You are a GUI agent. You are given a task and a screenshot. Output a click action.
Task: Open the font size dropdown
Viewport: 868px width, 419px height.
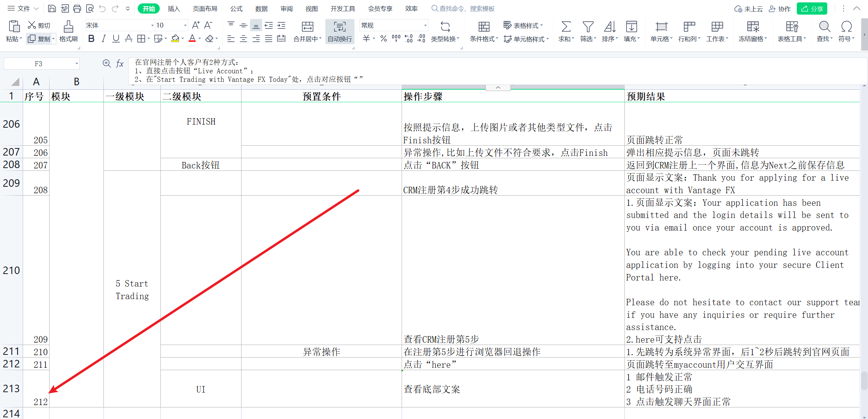click(x=185, y=25)
